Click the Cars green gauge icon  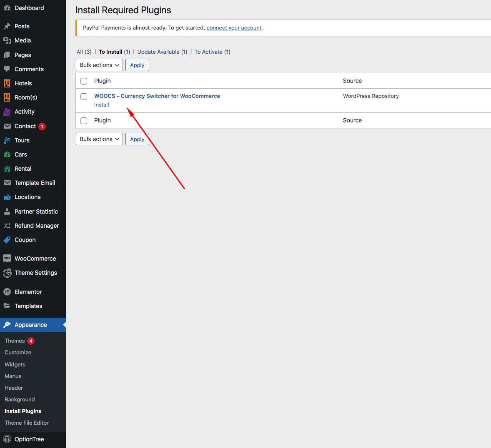pos(7,154)
